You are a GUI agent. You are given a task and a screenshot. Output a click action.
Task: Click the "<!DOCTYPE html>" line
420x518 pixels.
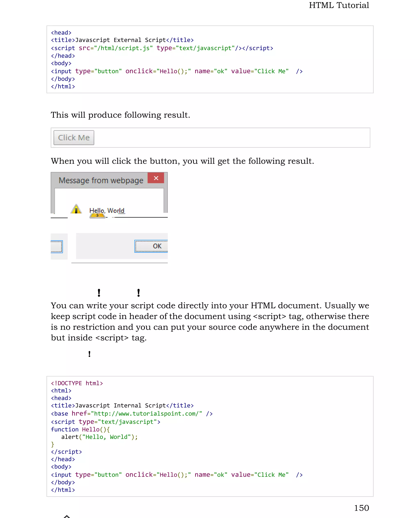coord(77,383)
